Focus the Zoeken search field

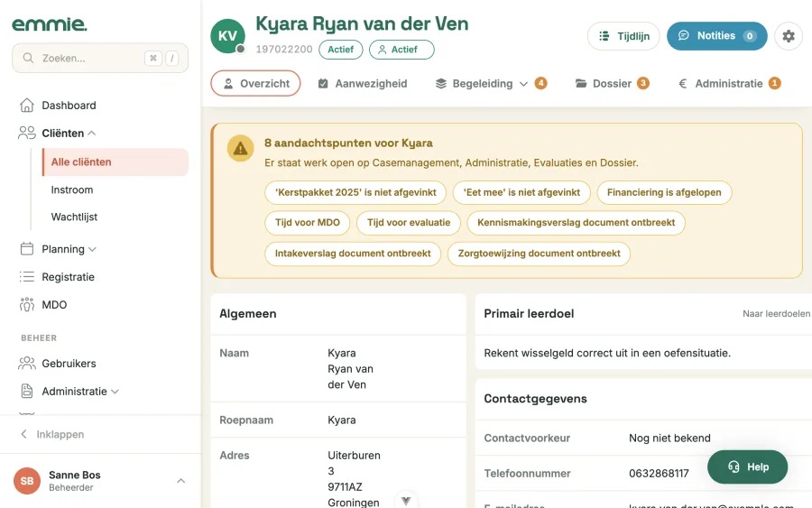coord(100,58)
